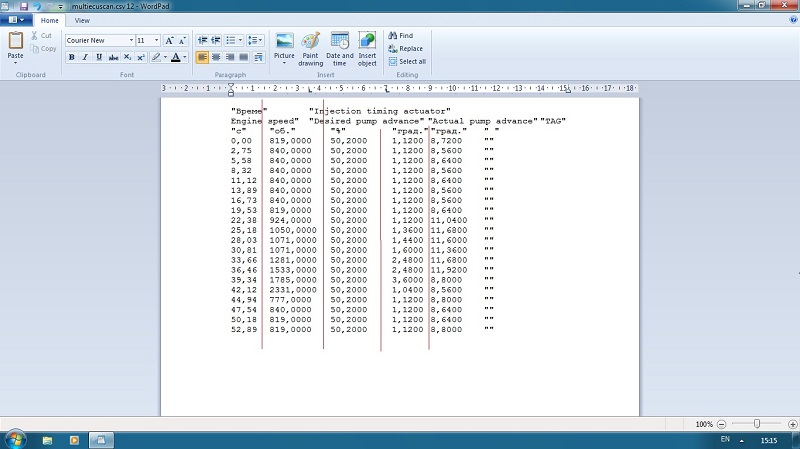Toggle Italic text style
This screenshot has height=449, width=800.
85,57
